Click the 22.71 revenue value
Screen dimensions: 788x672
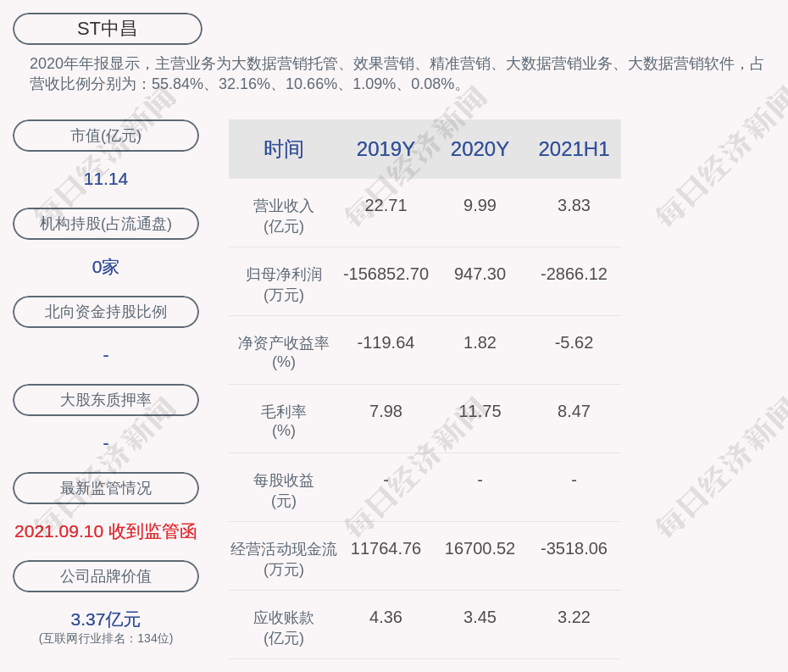[386, 206]
